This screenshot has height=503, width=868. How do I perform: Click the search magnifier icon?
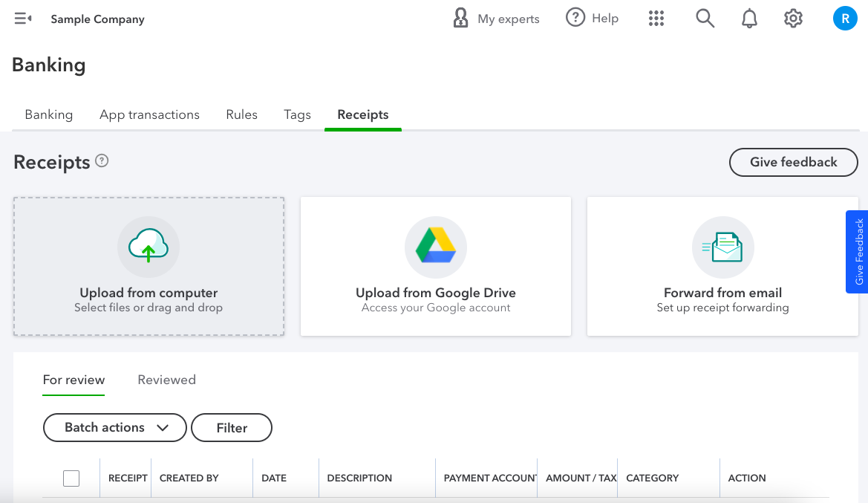[x=705, y=19]
